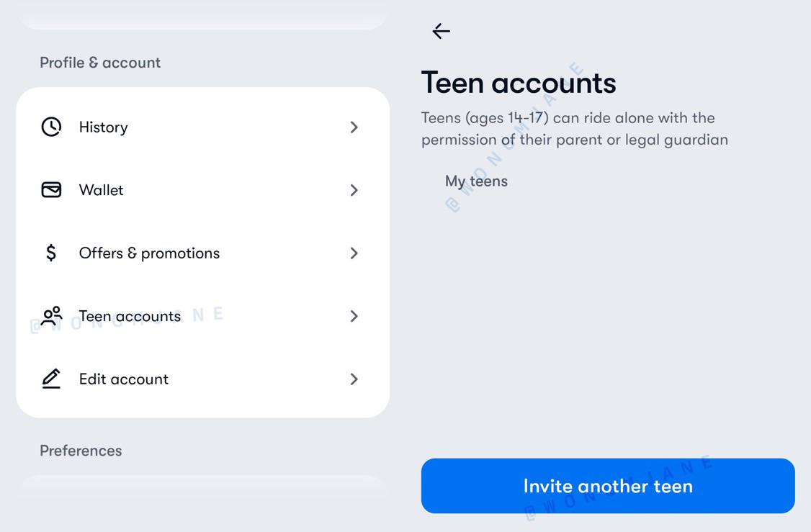Click the Teen accounts people icon

coord(51,316)
